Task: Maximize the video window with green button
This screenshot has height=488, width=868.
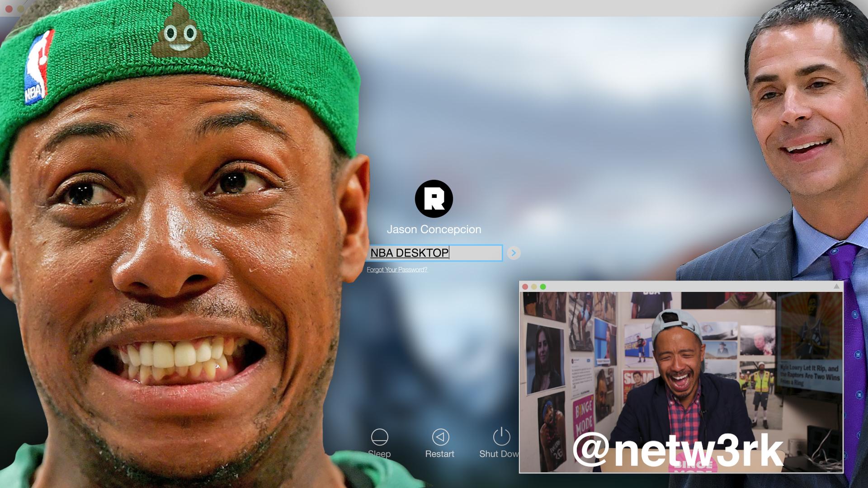Action: click(543, 287)
